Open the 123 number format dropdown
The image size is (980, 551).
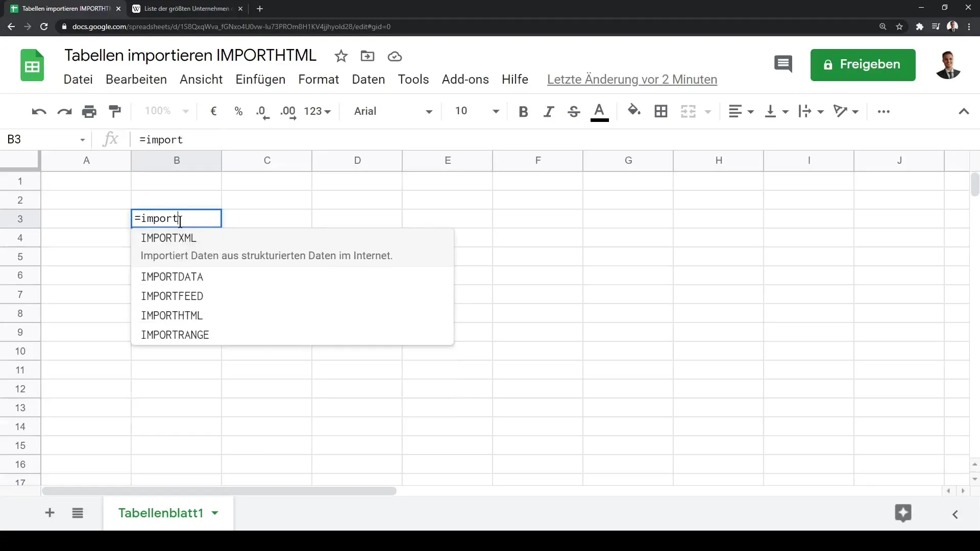[x=317, y=111]
